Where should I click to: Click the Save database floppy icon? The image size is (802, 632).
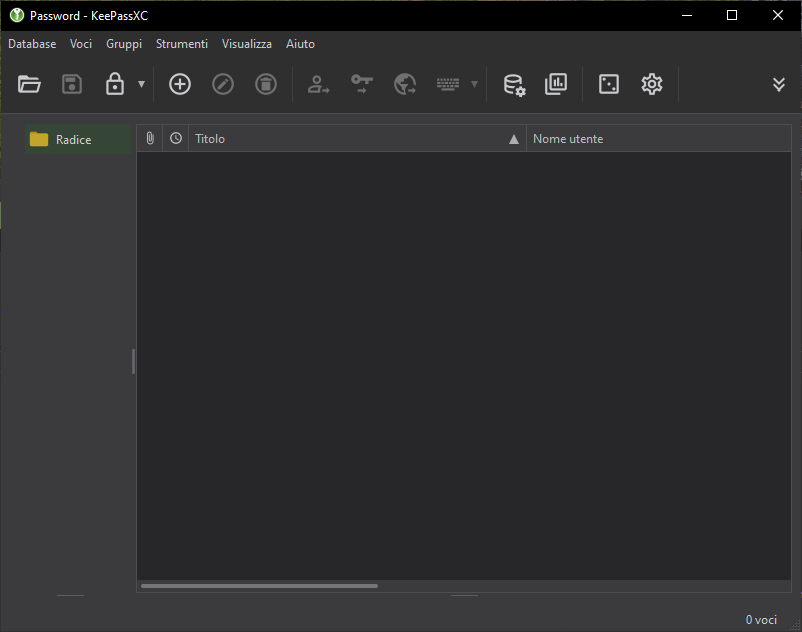pyautogui.click(x=72, y=85)
